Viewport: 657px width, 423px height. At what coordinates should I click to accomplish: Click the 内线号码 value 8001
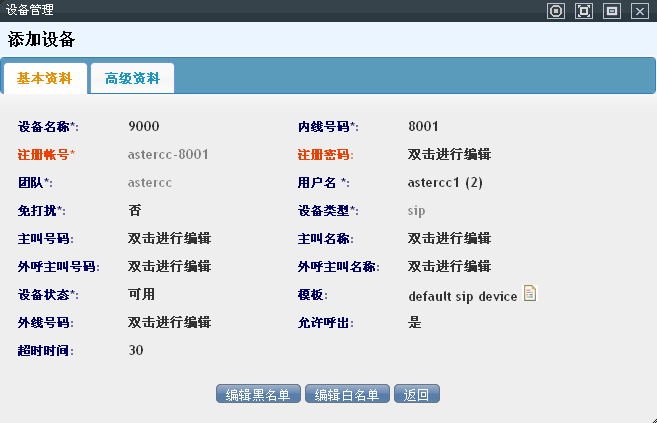[424, 127]
